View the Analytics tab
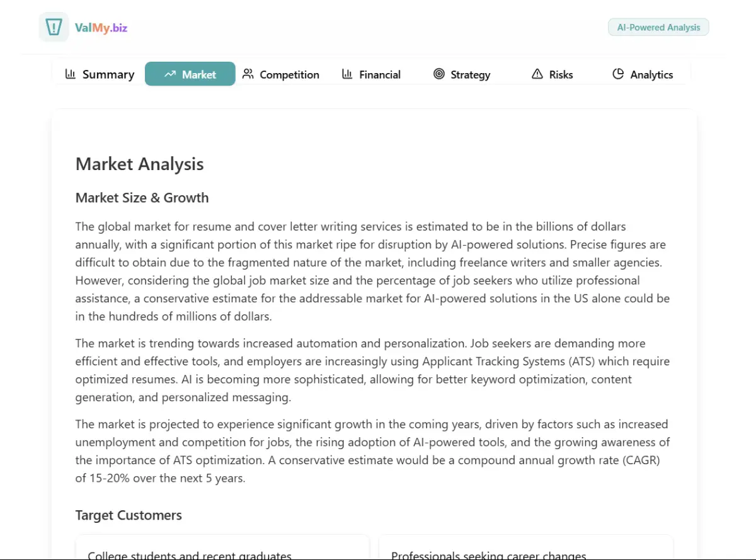 (x=651, y=74)
